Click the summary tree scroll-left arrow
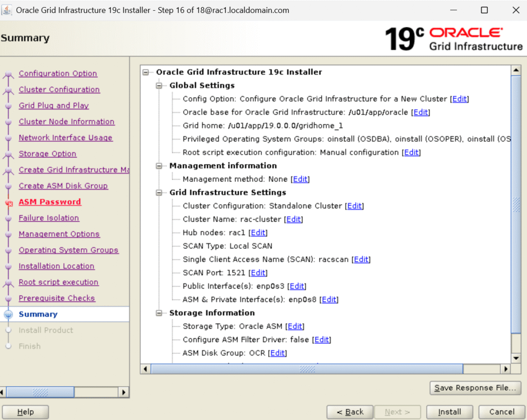Image resolution: width=527 pixels, height=420 pixels. (146, 369)
